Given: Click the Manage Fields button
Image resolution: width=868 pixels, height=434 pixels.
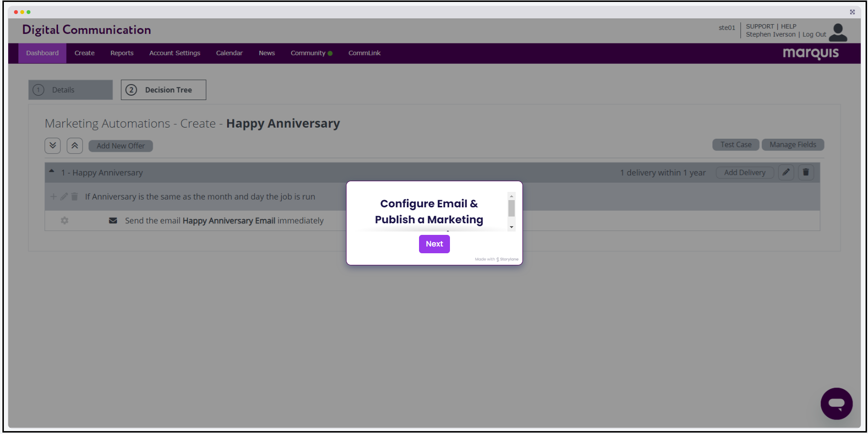Looking at the screenshot, I should 793,145.
